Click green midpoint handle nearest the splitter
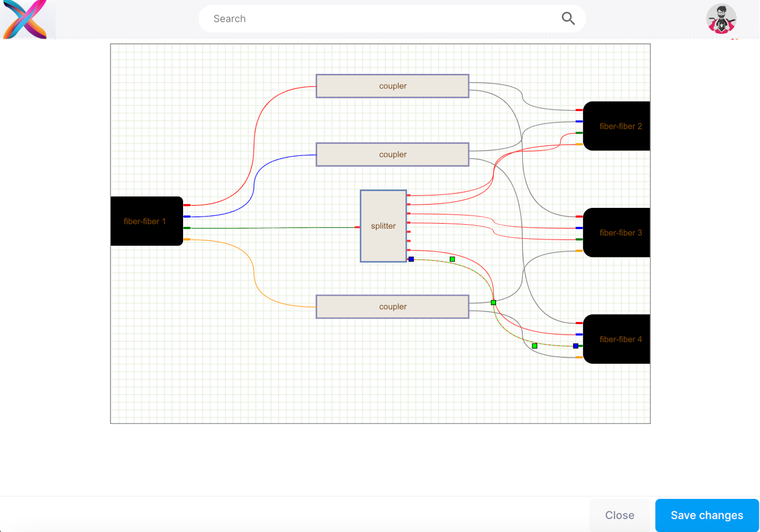Viewport: 760px width, 532px height. tap(452, 259)
